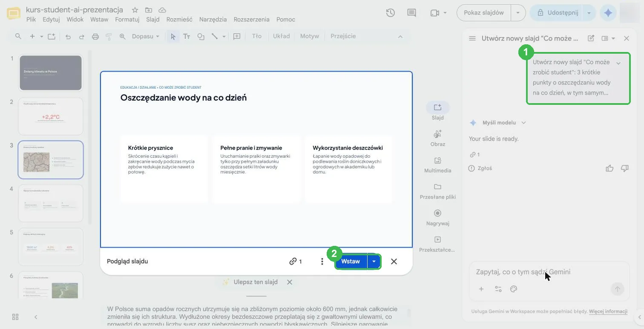
Task: Open slide preview three-dot more options
Action: 322,261
